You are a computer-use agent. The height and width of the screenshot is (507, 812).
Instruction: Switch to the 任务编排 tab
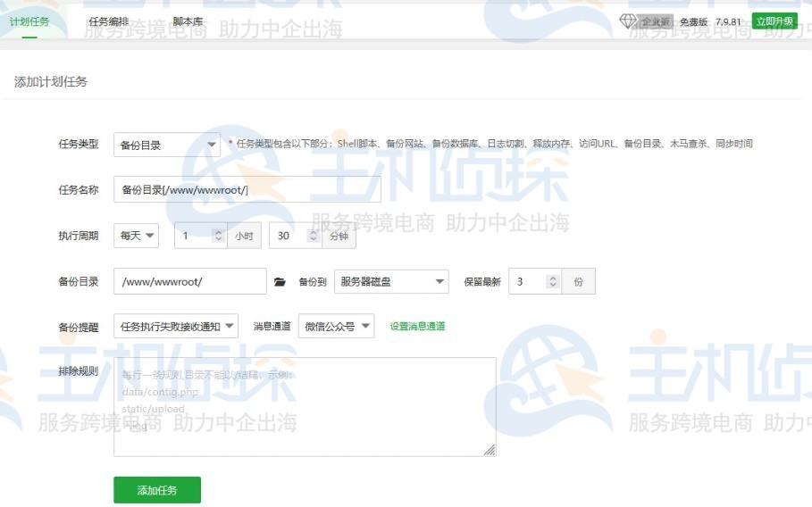[109, 21]
